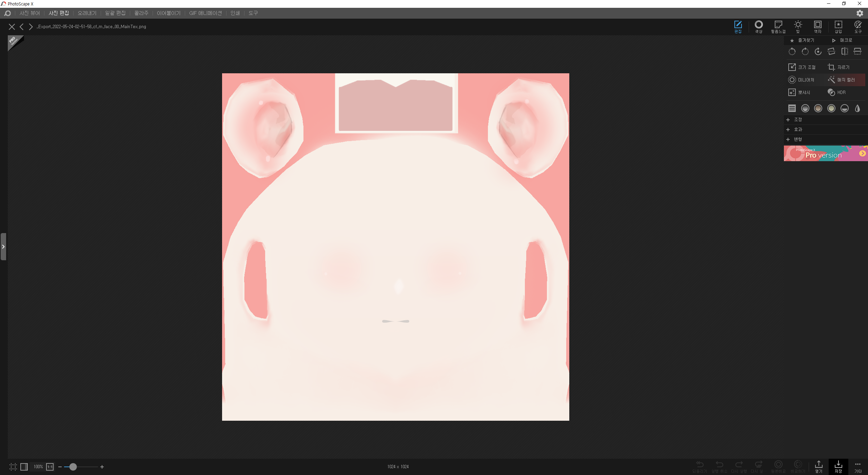Open the 편집 (Edit) panel icon

click(x=738, y=27)
